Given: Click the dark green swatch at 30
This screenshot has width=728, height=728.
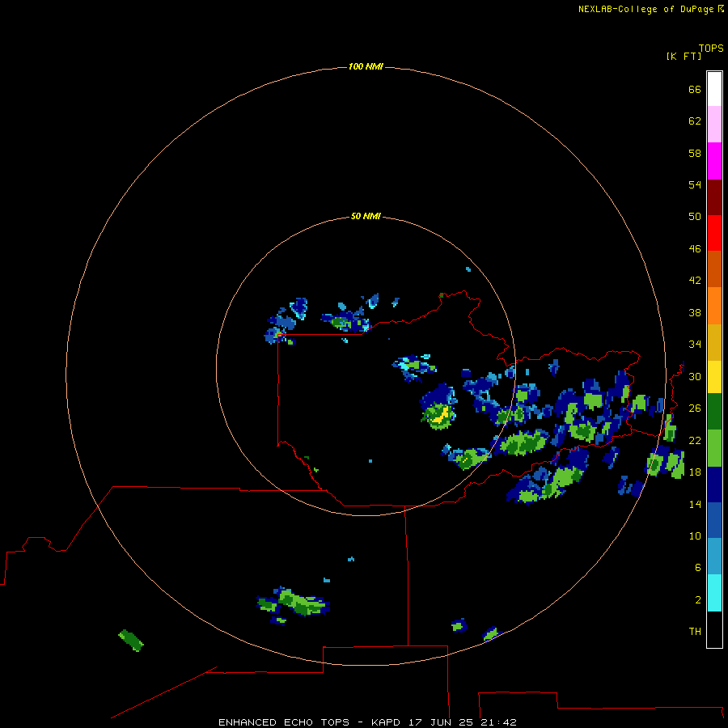Looking at the screenshot, I should [714, 412].
